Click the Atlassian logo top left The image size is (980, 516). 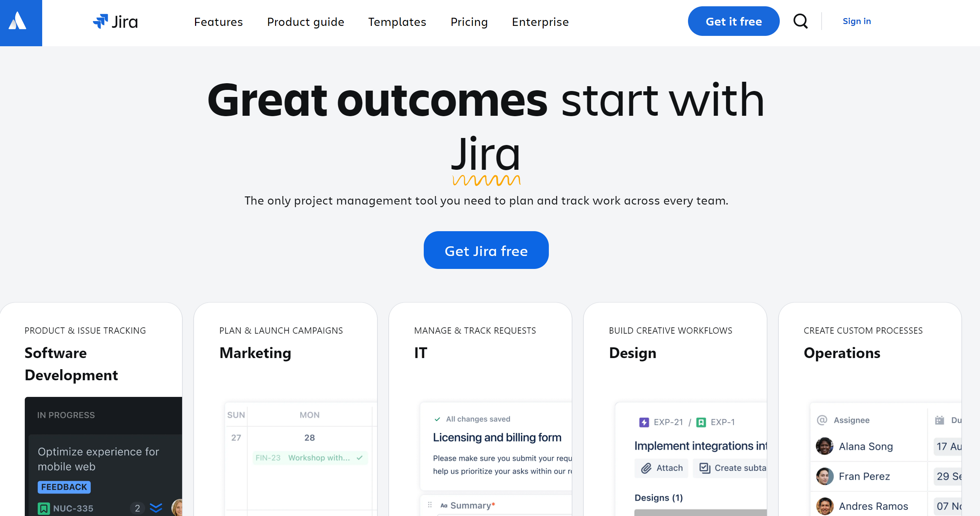pos(21,23)
